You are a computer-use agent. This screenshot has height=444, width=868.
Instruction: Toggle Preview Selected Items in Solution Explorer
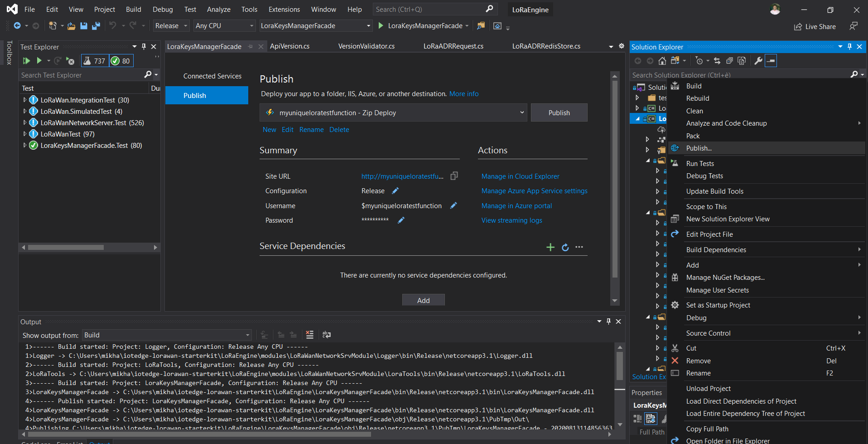771,61
